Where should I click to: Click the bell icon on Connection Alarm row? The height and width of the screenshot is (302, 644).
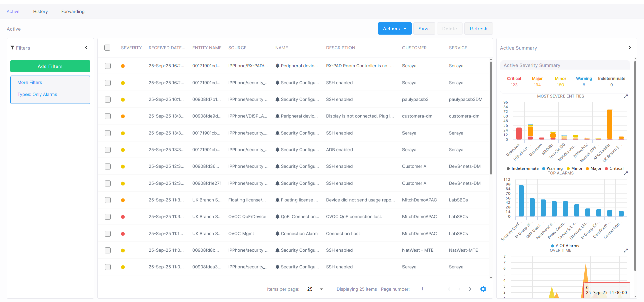[277, 234]
